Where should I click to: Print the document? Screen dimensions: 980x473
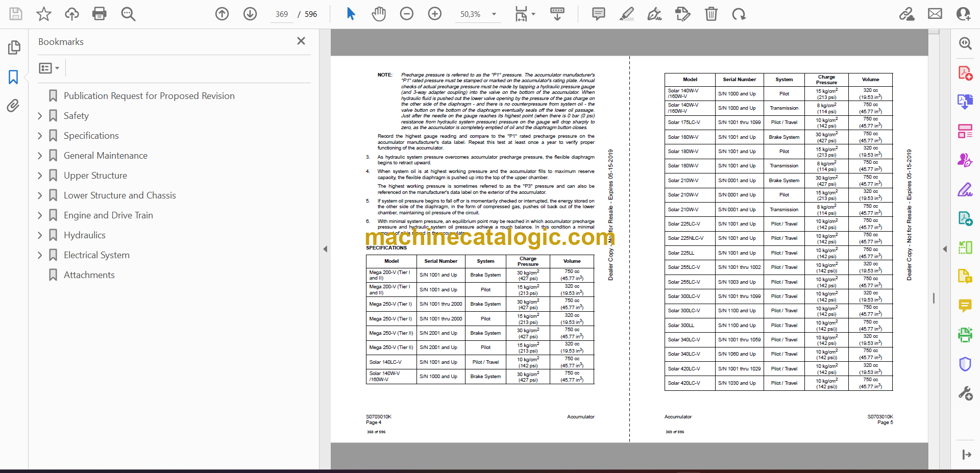click(100, 14)
